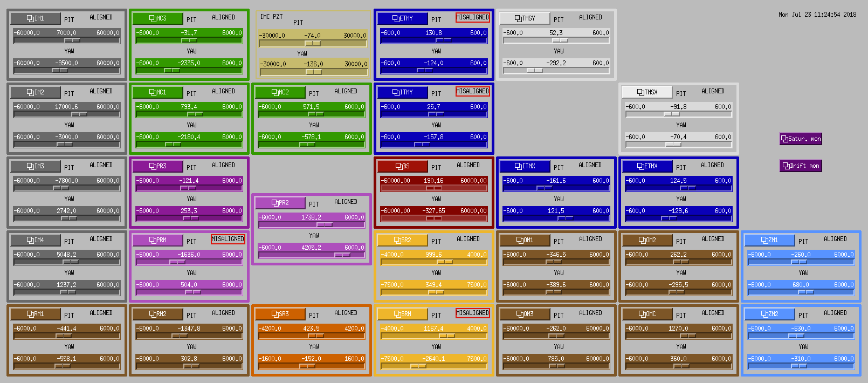Click the RM2 display menu button

coord(158,314)
